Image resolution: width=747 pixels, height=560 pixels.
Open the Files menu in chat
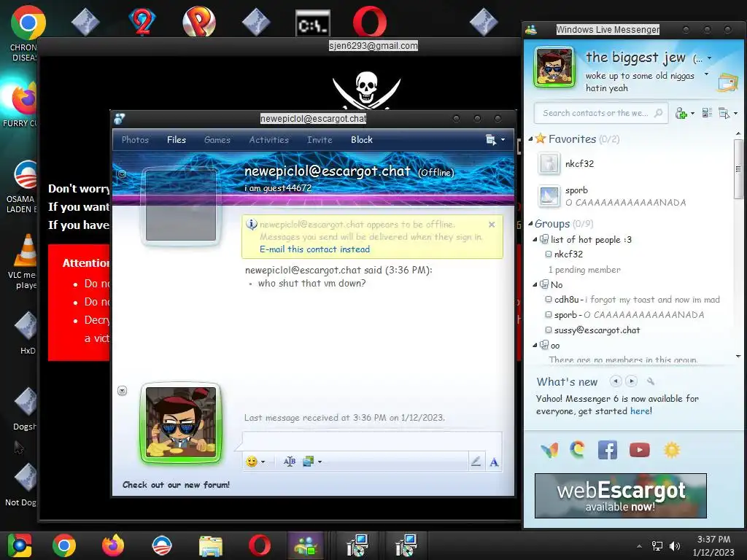177,140
